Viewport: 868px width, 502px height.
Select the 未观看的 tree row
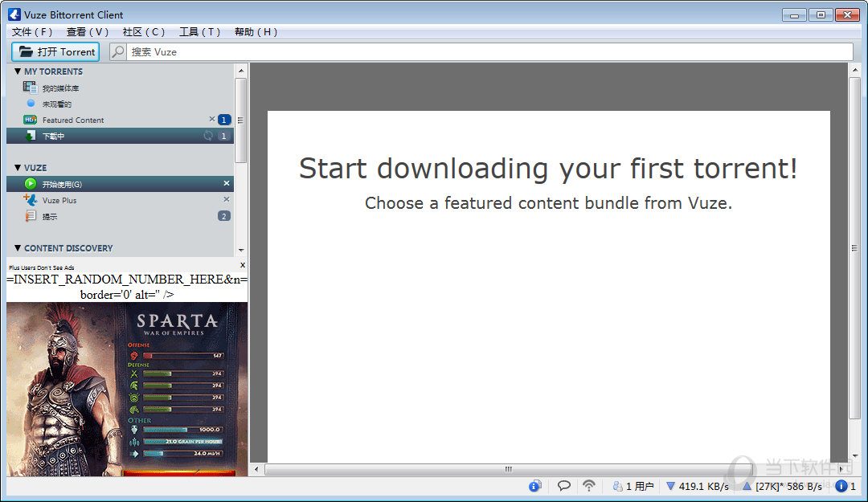tap(120, 104)
